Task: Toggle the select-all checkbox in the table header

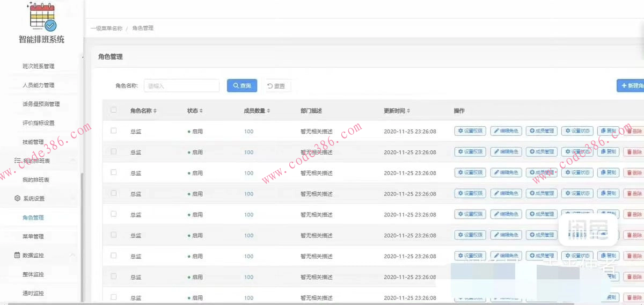Action: point(113,110)
